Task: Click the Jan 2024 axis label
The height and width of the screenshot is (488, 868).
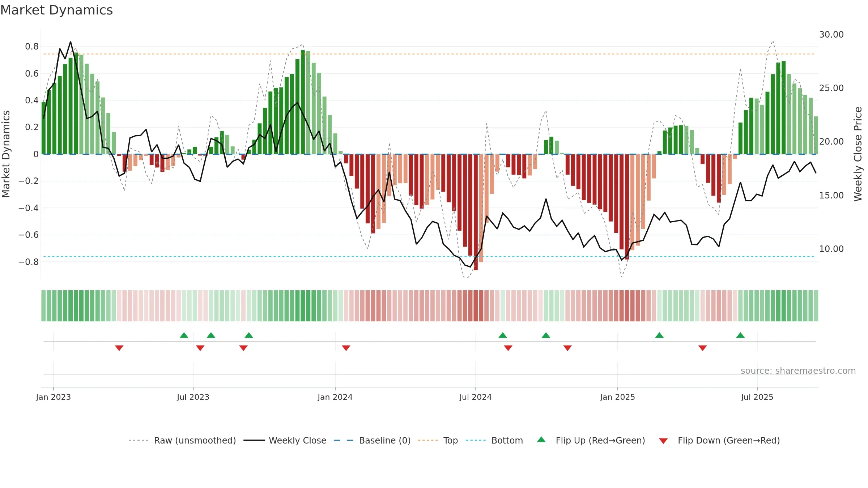Action: (x=335, y=397)
